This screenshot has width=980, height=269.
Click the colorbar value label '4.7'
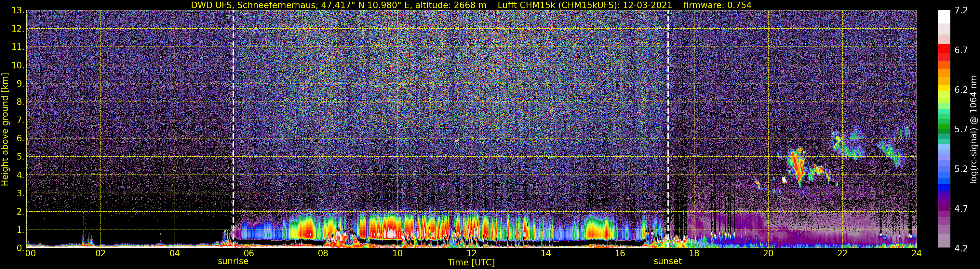tap(961, 209)
